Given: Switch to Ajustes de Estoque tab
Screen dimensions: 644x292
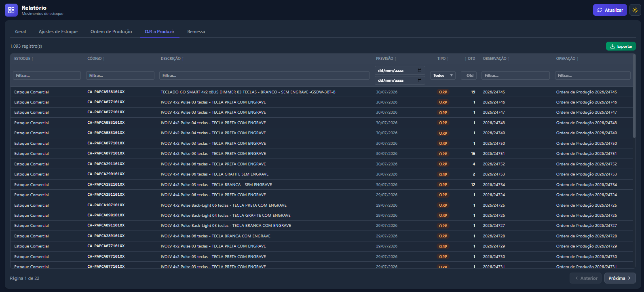Looking at the screenshot, I should tap(58, 32).
